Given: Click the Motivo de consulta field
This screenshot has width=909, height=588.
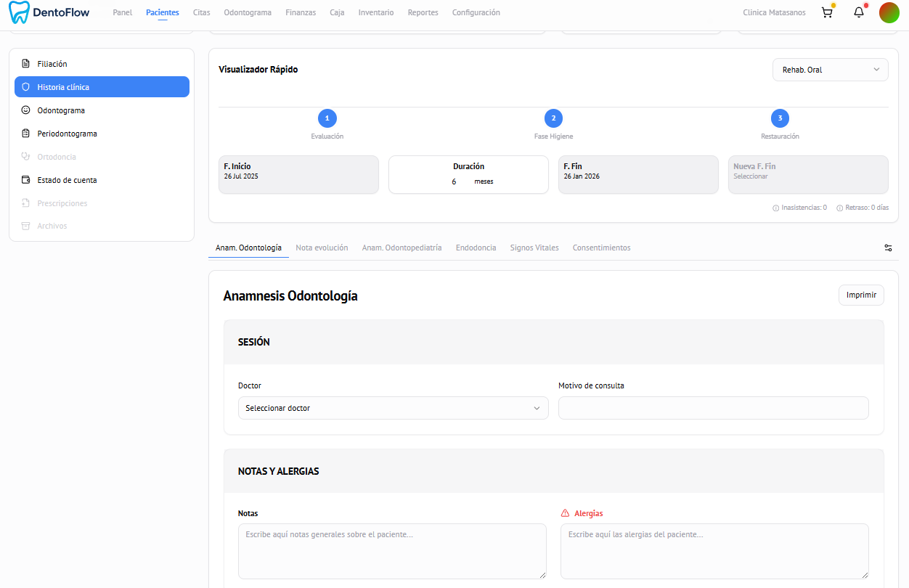Looking at the screenshot, I should point(713,408).
